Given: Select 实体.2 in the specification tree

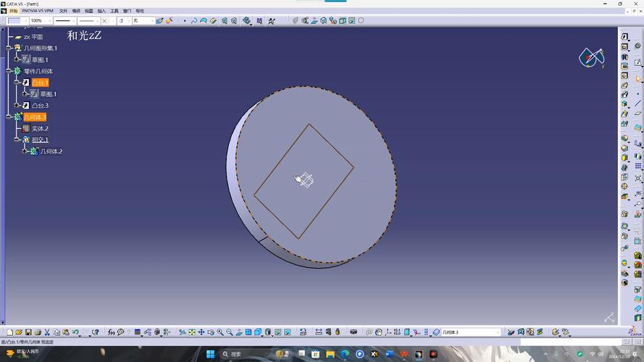Looking at the screenshot, I should [x=39, y=128].
